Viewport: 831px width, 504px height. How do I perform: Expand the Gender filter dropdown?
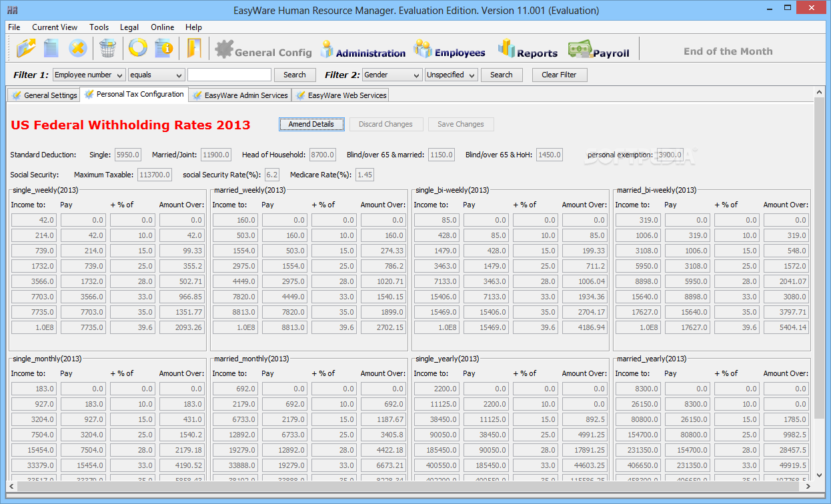[392, 75]
